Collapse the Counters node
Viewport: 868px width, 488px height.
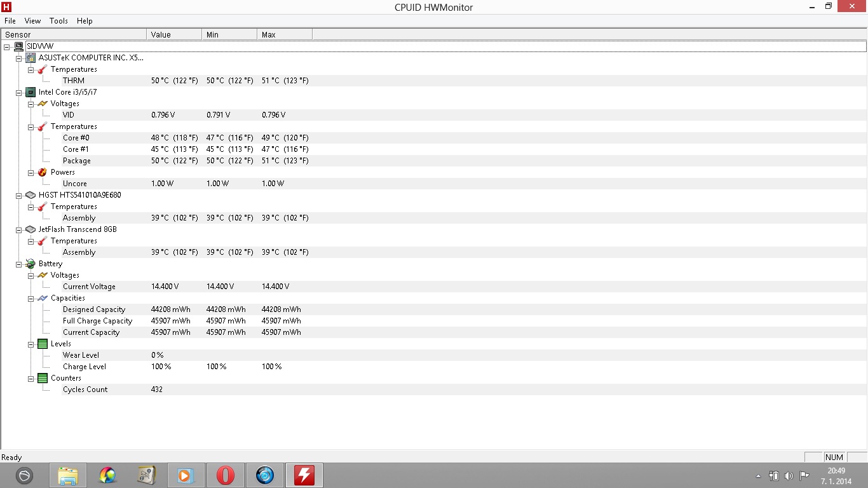(31, 378)
